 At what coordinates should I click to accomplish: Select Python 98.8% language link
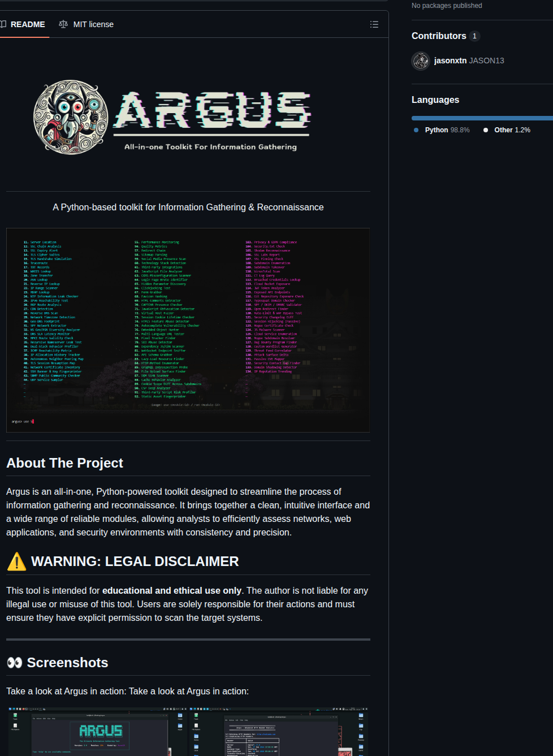point(447,130)
